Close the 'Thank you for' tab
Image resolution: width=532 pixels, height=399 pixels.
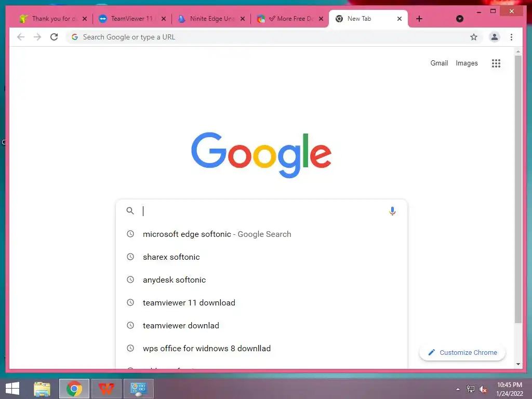[x=85, y=19]
